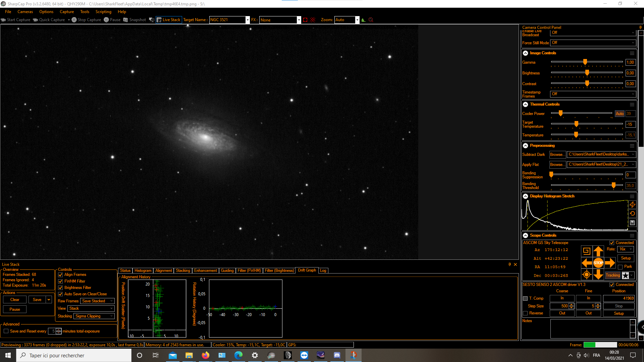Viewport: 644px width, 362px height.
Task: Click the Gamma slider handle
Action: point(585,62)
